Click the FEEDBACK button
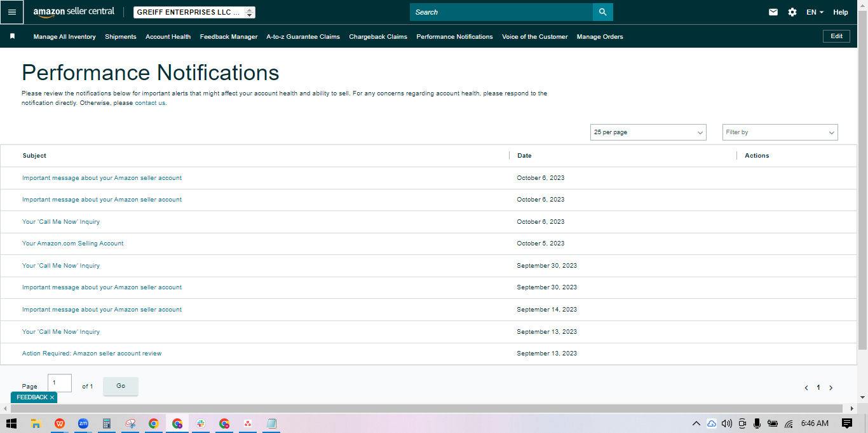Viewport: 868px width, 433px height. pos(32,397)
